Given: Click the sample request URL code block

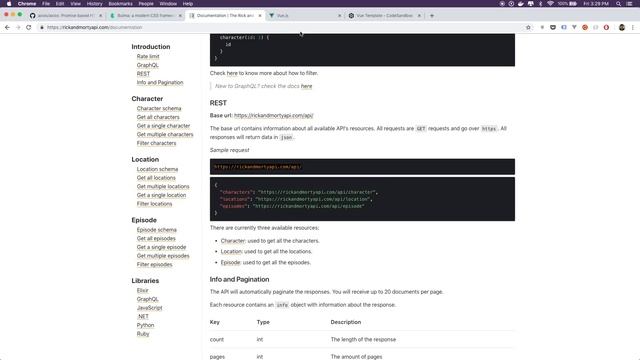Looking at the screenshot, I should coord(362,167).
